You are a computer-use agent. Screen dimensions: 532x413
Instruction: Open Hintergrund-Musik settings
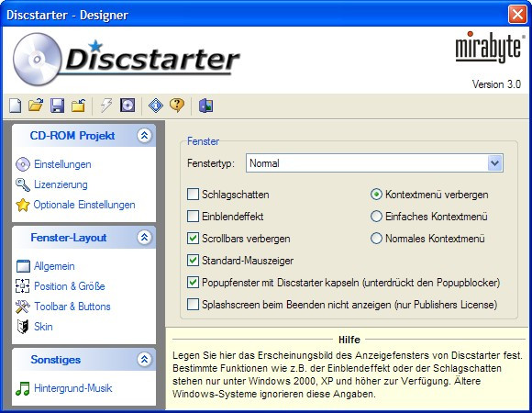click(73, 388)
